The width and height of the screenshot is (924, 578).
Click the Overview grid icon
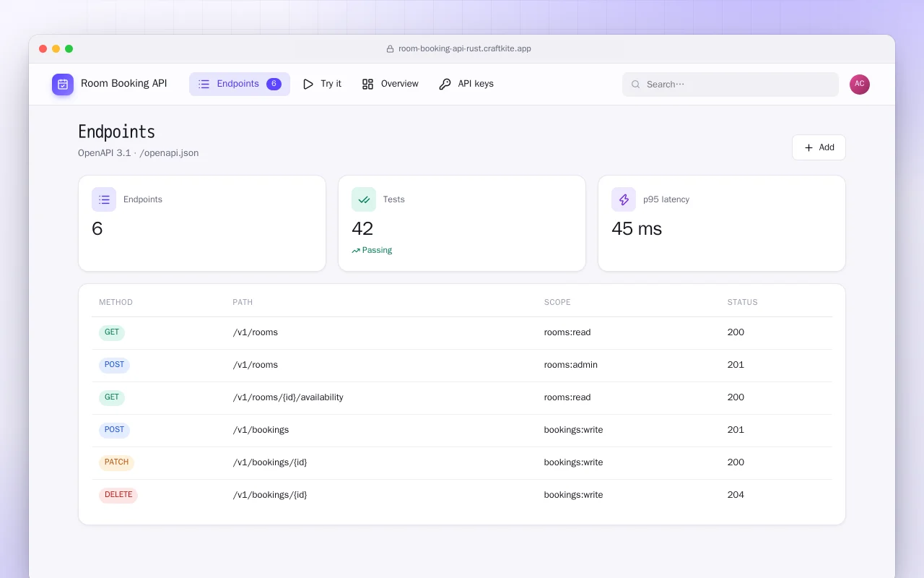coord(367,84)
